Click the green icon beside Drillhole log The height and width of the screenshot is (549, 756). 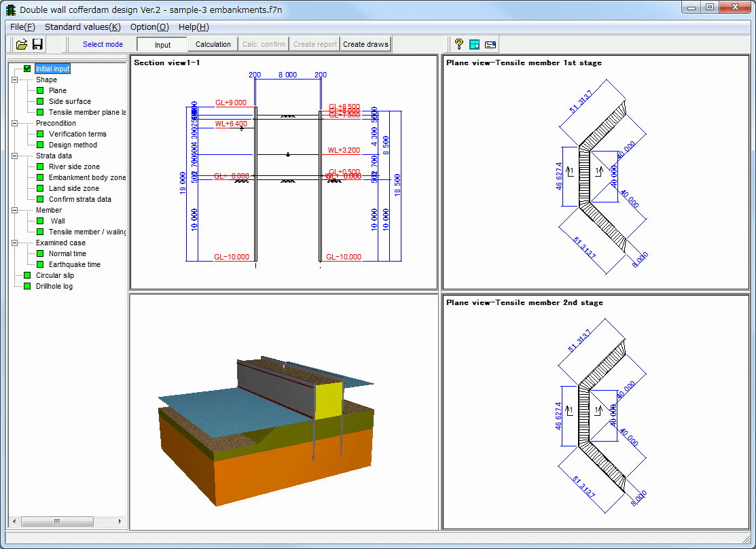(27, 286)
